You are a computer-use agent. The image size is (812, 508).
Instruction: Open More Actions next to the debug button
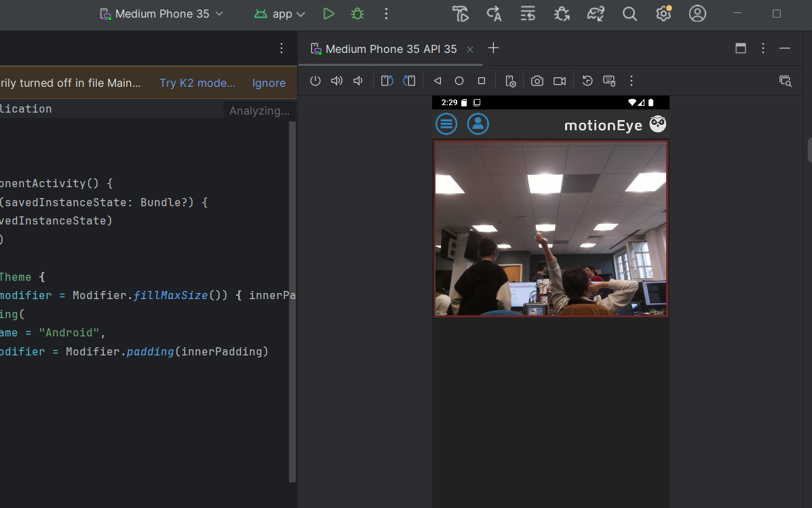pyautogui.click(x=386, y=14)
